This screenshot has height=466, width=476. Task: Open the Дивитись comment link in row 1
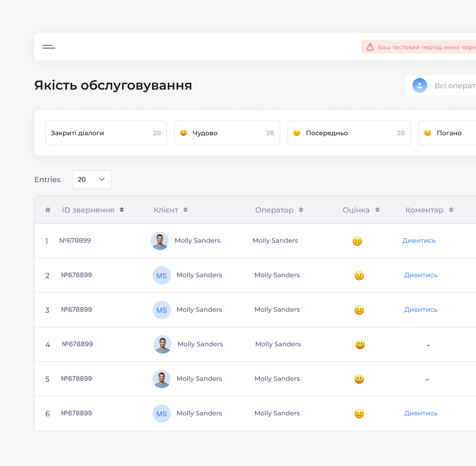[419, 240]
